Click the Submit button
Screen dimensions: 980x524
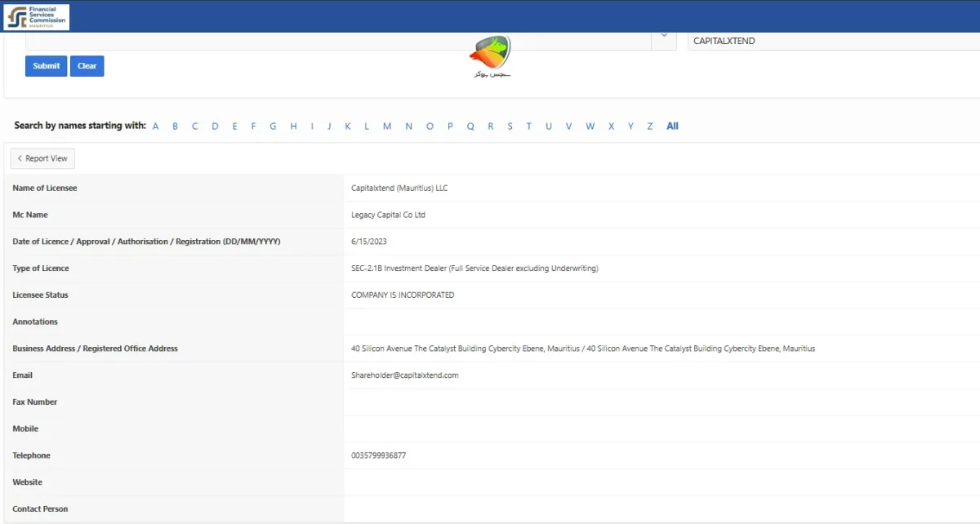47,66
